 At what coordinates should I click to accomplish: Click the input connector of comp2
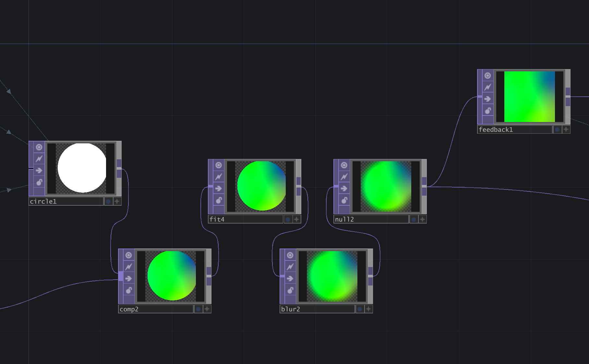pos(121,276)
